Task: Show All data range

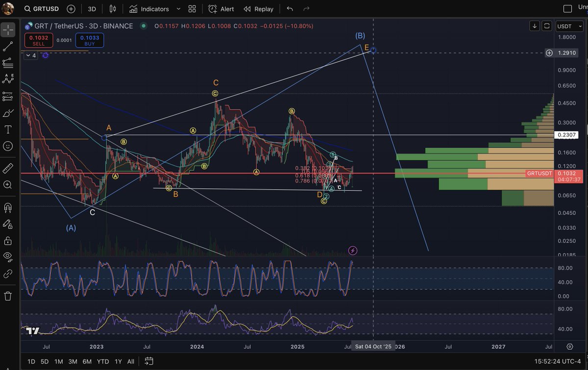Action: click(130, 361)
